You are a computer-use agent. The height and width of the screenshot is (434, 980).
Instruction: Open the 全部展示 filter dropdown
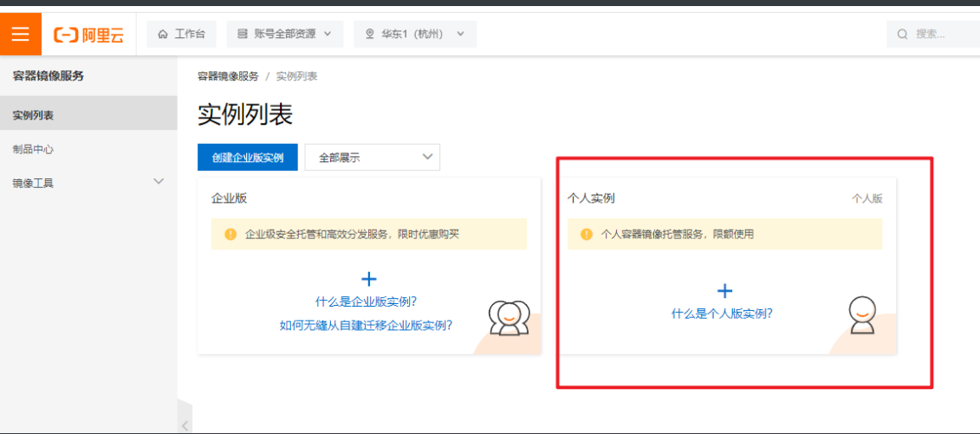(372, 158)
